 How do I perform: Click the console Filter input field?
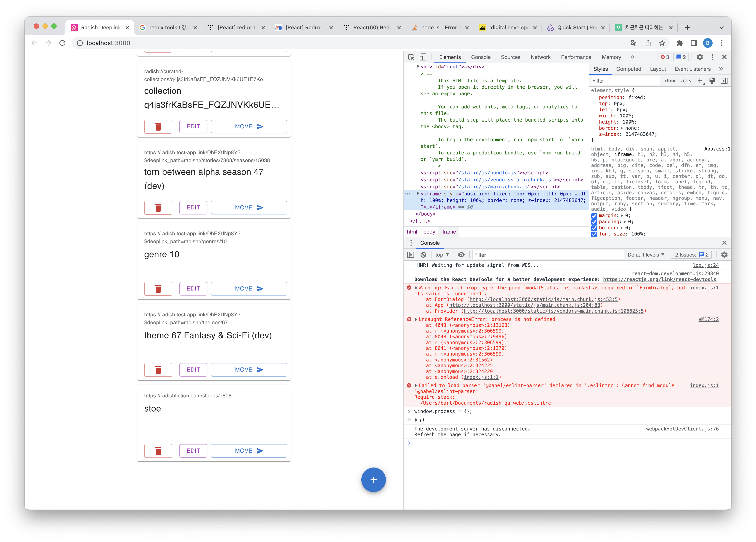pos(547,255)
